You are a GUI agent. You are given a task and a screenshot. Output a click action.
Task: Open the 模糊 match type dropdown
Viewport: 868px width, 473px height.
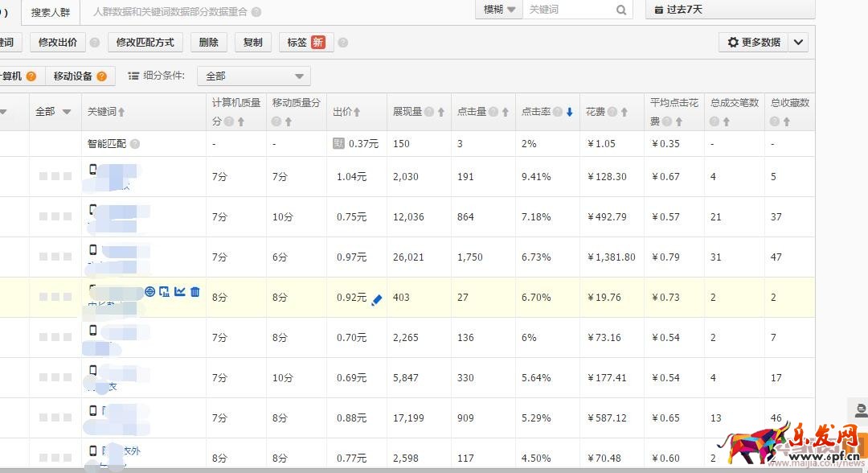(499, 10)
